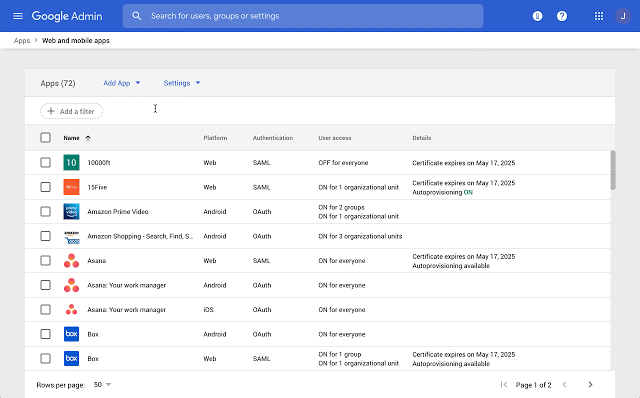Select the 15Five row checkbox
Viewport: 640px width, 398px height.
coord(45,187)
